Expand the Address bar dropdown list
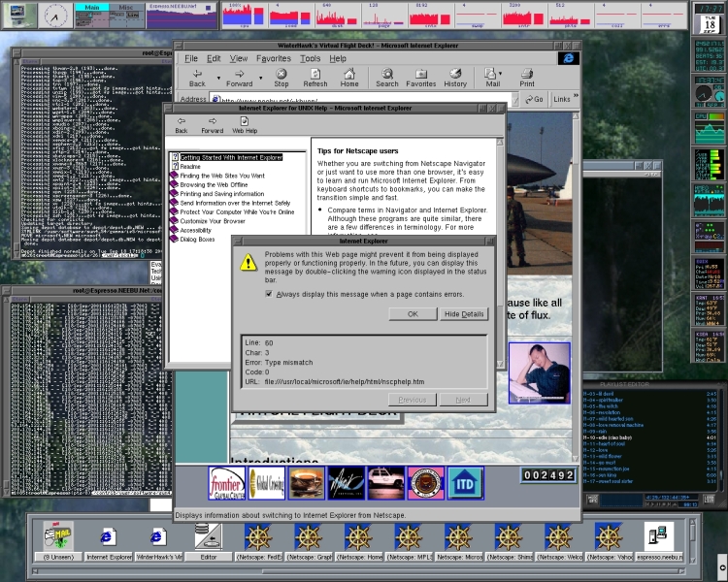The height and width of the screenshot is (582, 728). pos(514,99)
